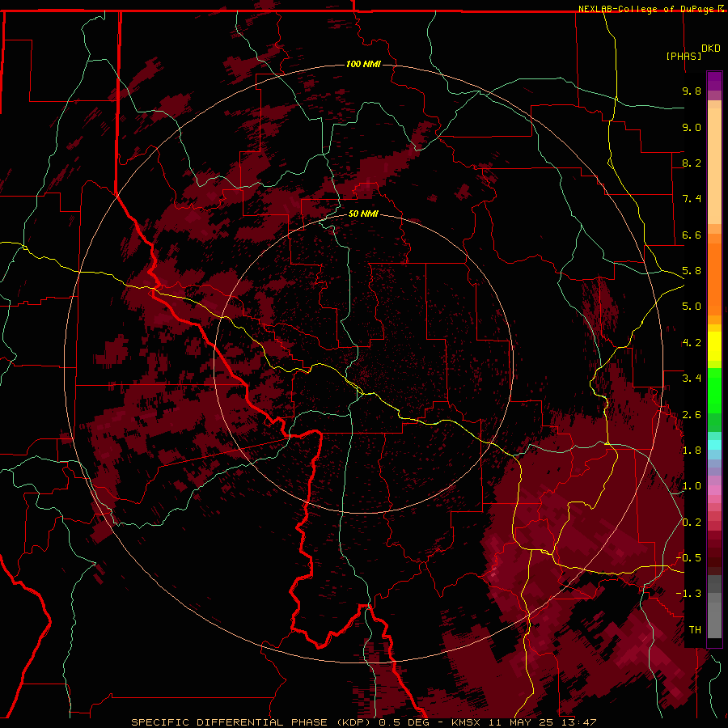The image size is (728, 728).
Task: Select the 1.8 legend value
Action: point(692,451)
